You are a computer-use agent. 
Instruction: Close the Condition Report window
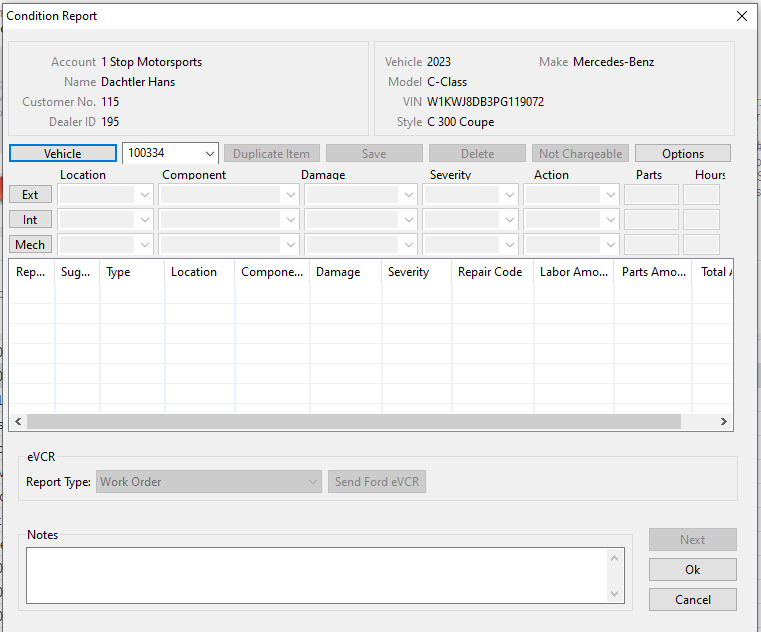[741, 16]
